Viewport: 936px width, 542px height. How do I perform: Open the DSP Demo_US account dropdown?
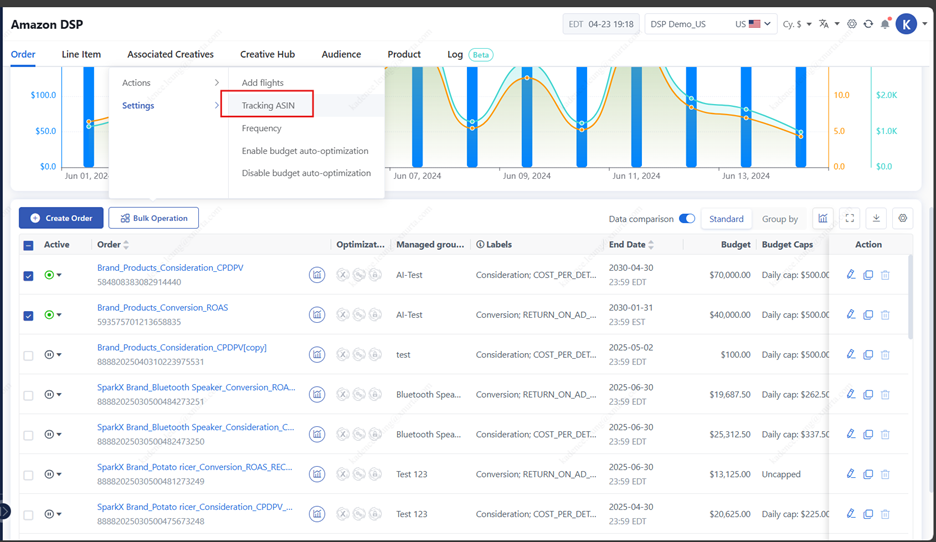tap(710, 24)
